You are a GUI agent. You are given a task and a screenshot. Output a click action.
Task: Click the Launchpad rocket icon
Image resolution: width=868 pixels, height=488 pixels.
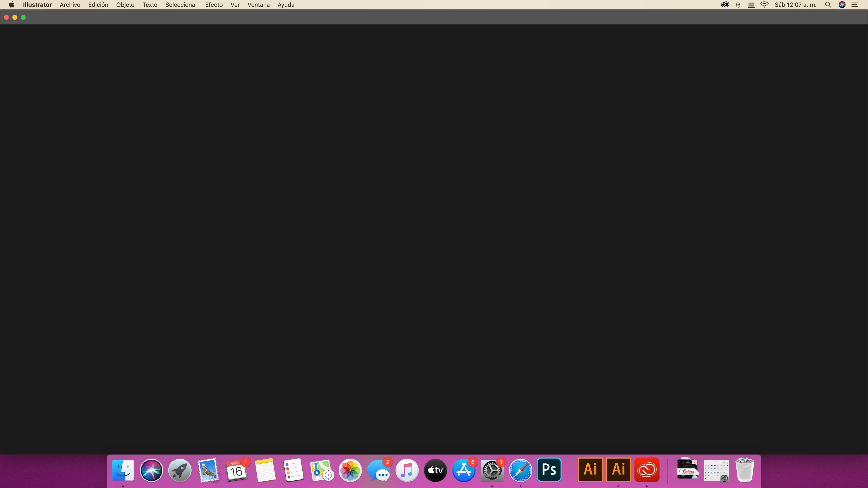(180, 470)
